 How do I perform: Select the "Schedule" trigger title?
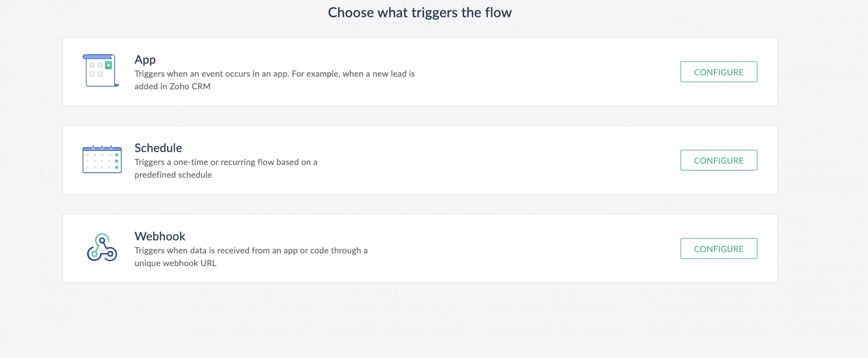click(158, 148)
